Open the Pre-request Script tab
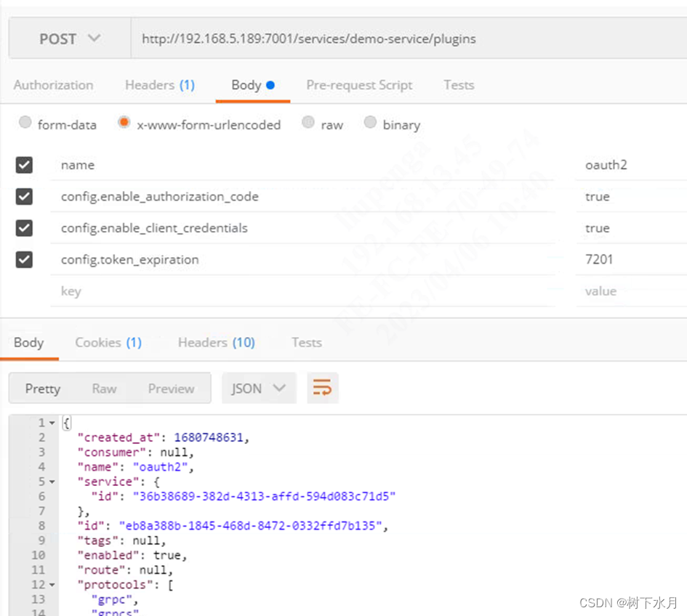Viewport: 687px width, 616px height. (359, 85)
